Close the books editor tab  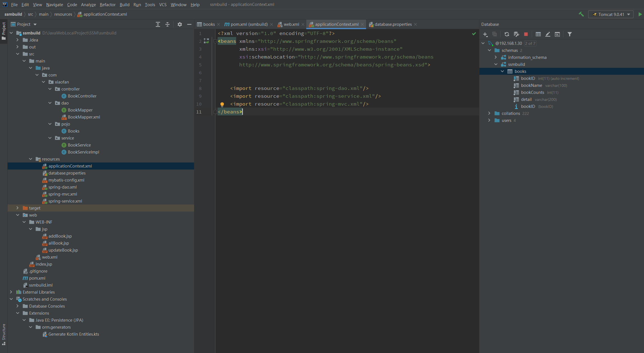pyautogui.click(x=219, y=24)
